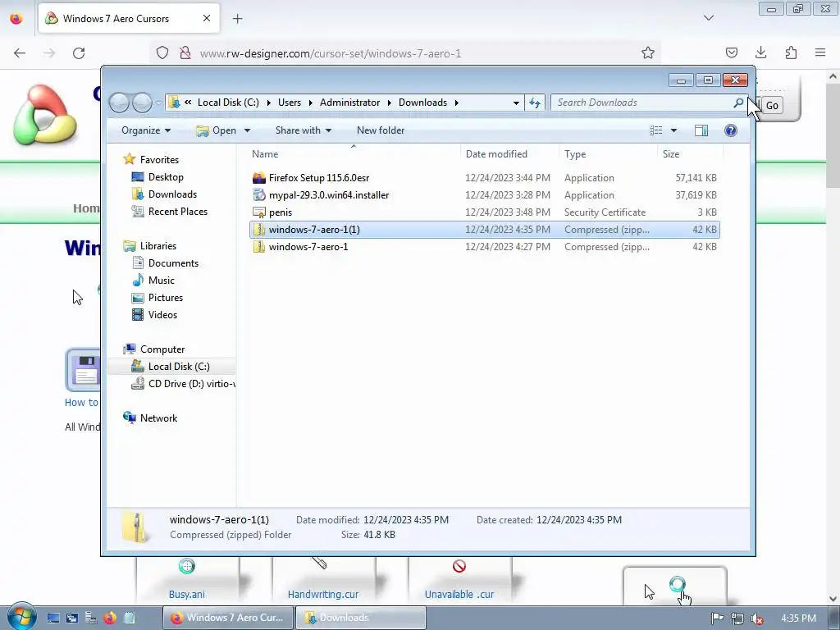Viewport: 840px width, 630px height.
Task: Open the view options dropdown arrow
Action: (x=673, y=130)
